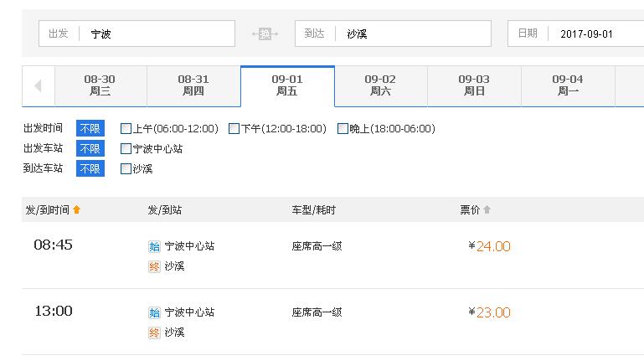644x361 pixels.
Task: Click the 始 start-station icon of 08:45 bus
Action: coord(154,246)
